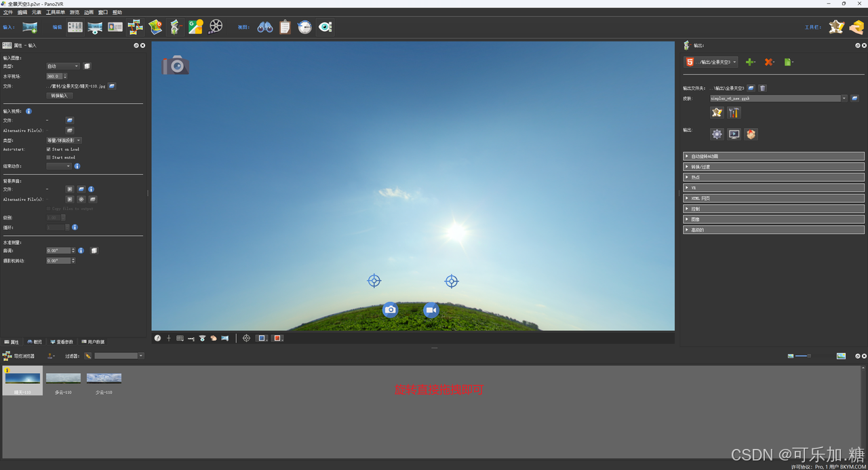Viewport: 868px width, 470px height.
Task: Select 多云-110 panorama thumbnail
Action: (63, 382)
